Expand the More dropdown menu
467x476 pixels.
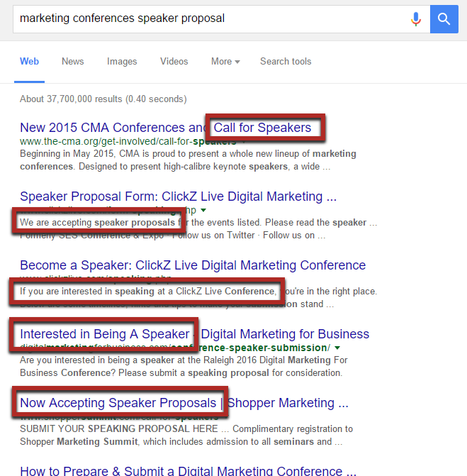pyautogui.click(x=225, y=61)
